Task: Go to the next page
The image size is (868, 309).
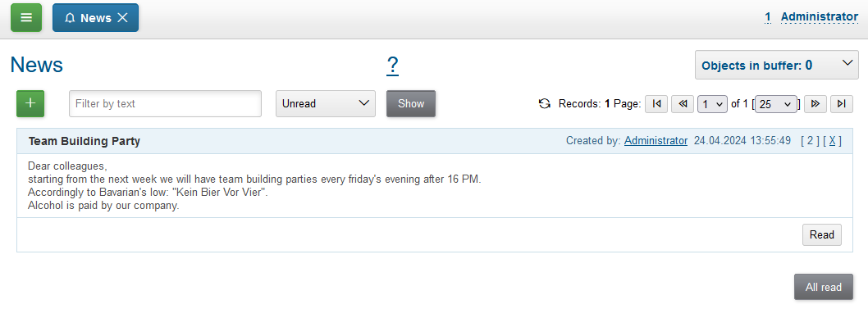Action: 815,104
